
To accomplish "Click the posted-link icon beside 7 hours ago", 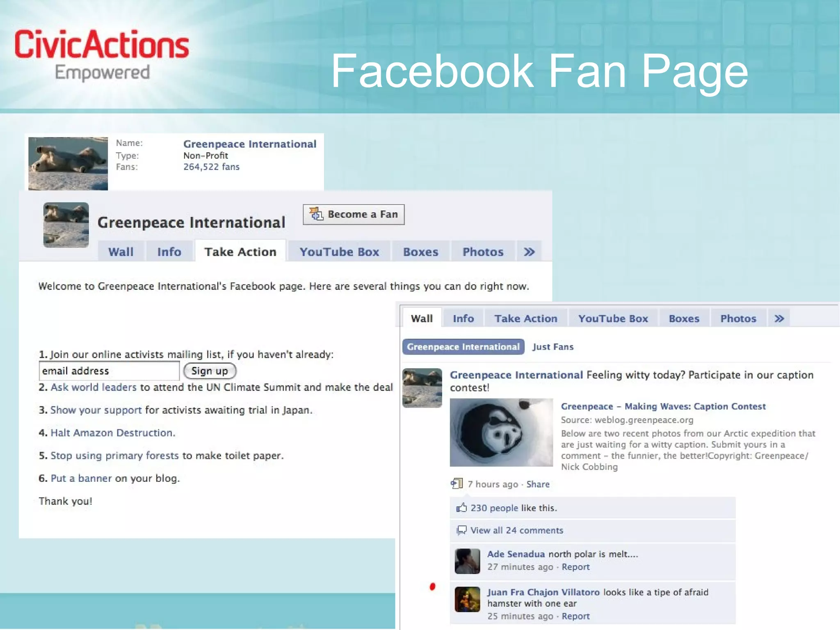I will pos(457,483).
